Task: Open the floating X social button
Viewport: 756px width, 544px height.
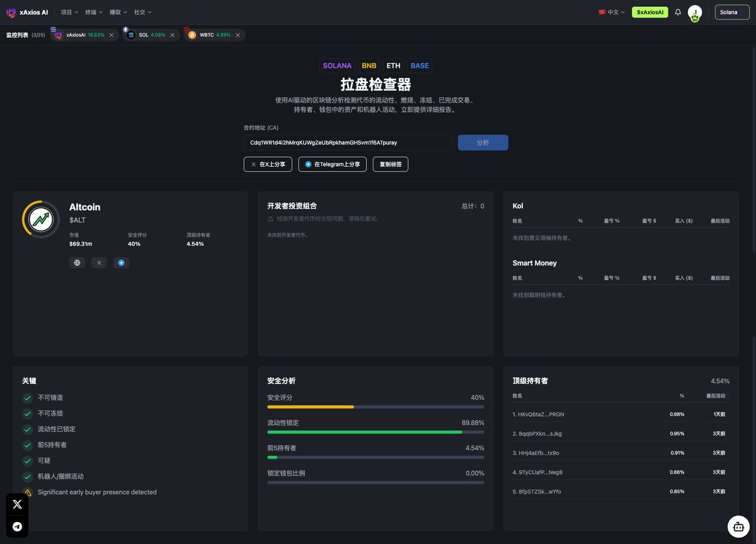Action: pos(17,504)
